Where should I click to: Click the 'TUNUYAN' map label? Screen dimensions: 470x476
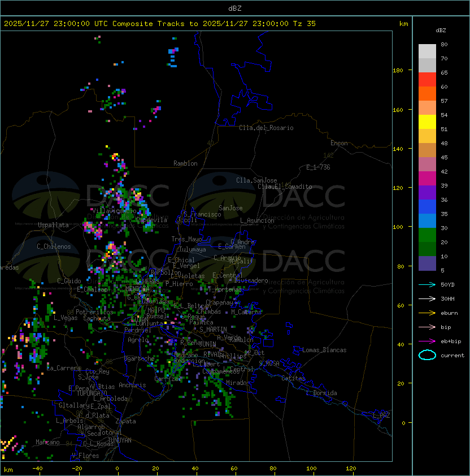[x=120, y=440]
